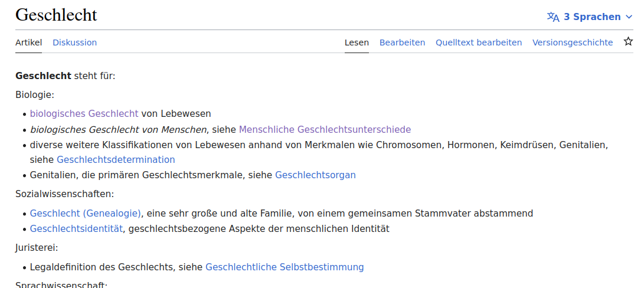View the Versionsgeschichte history tab

573,42
